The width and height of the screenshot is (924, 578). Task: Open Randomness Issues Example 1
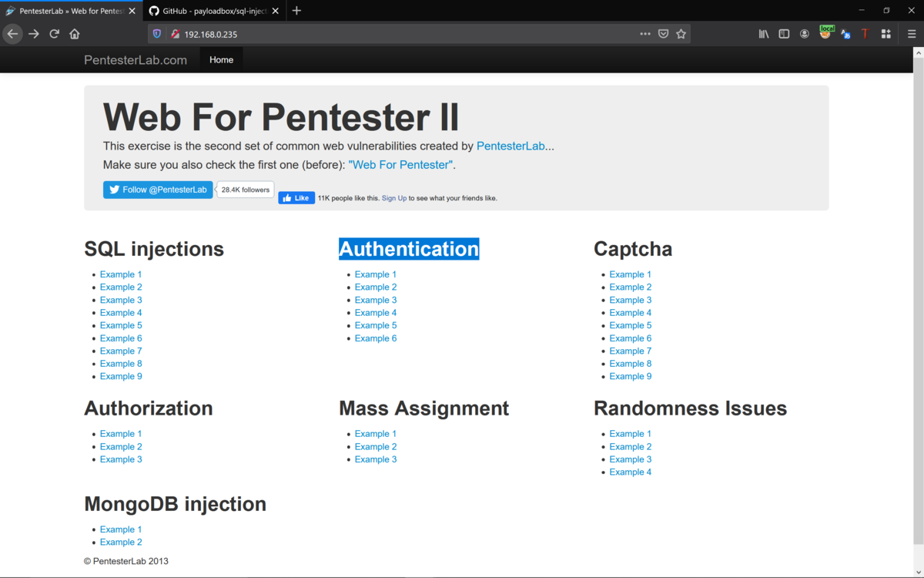(x=631, y=434)
